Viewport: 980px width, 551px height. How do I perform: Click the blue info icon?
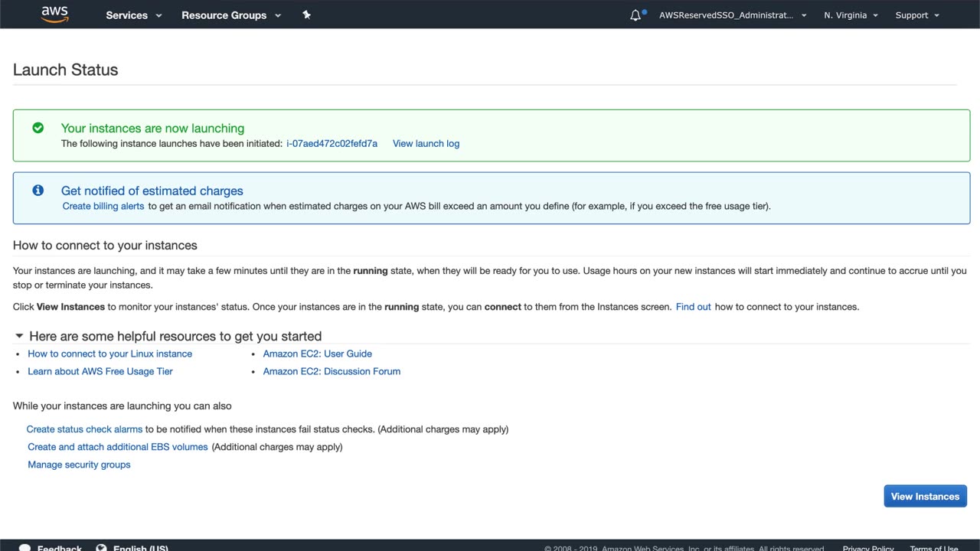[38, 191]
